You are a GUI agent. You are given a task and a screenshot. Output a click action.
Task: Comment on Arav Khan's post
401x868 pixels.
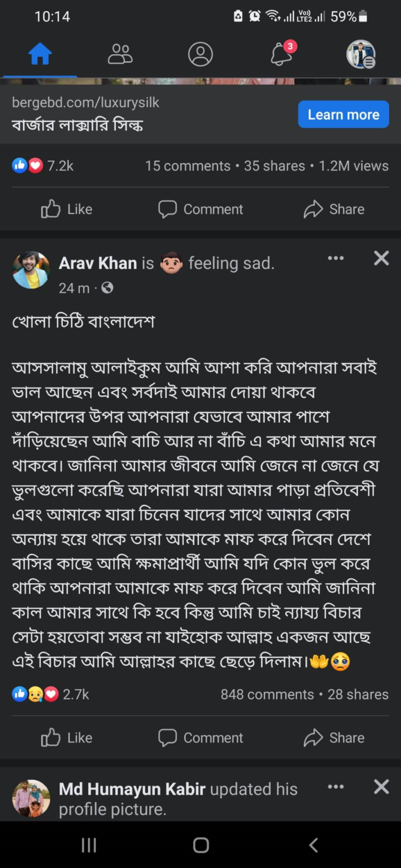pos(200,738)
